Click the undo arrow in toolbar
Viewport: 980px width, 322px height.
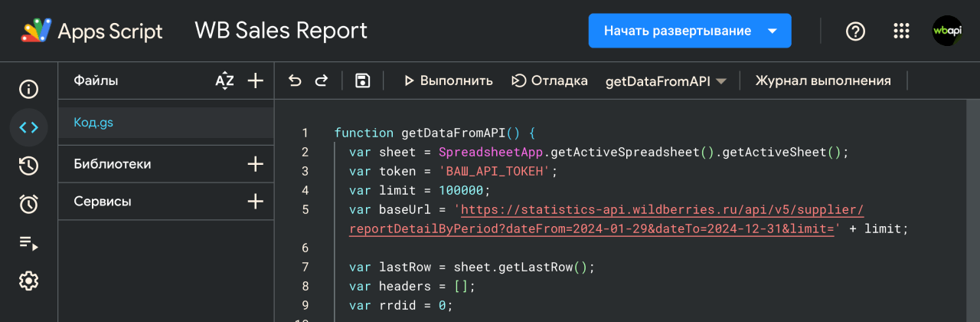pyautogui.click(x=295, y=80)
